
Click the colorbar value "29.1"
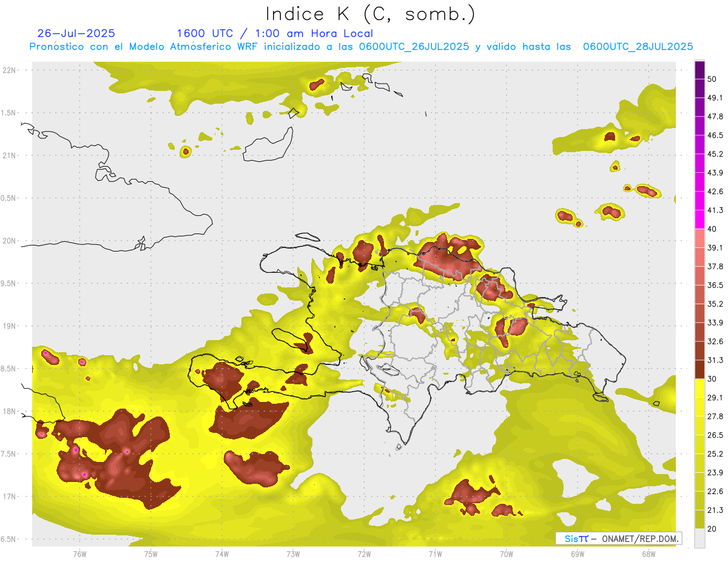tap(715, 398)
